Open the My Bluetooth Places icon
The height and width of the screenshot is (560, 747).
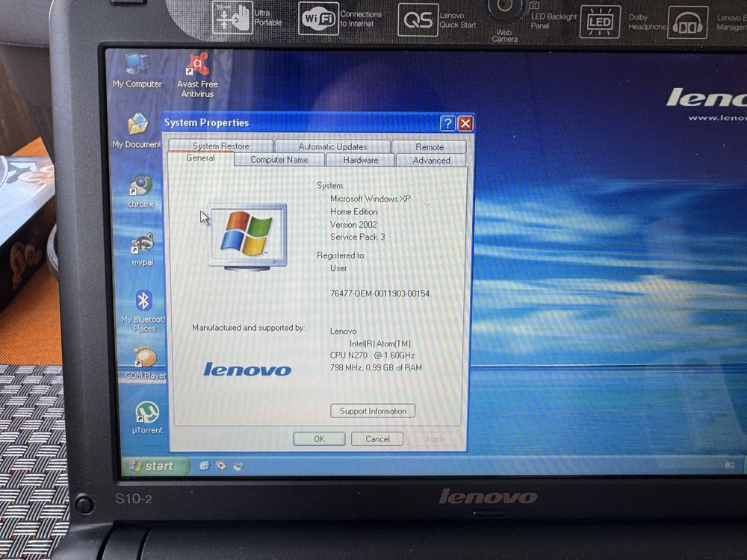point(143,311)
